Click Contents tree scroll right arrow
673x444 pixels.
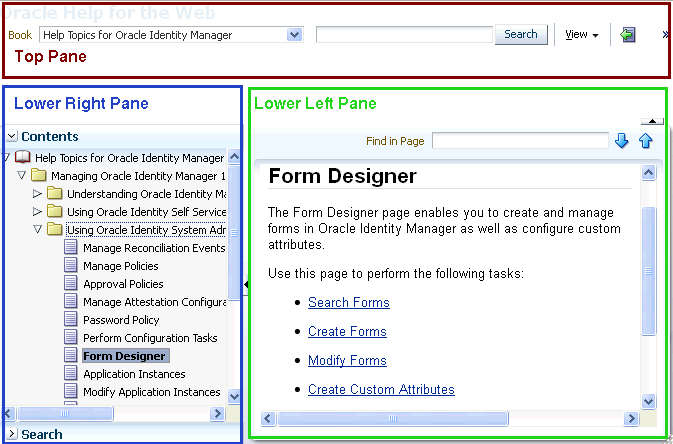pyautogui.click(x=217, y=413)
